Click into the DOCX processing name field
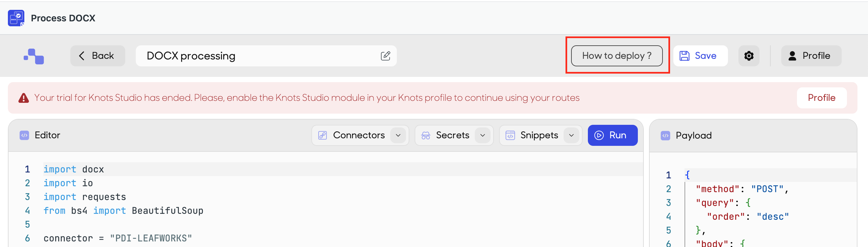The image size is (868, 247). tap(266, 56)
